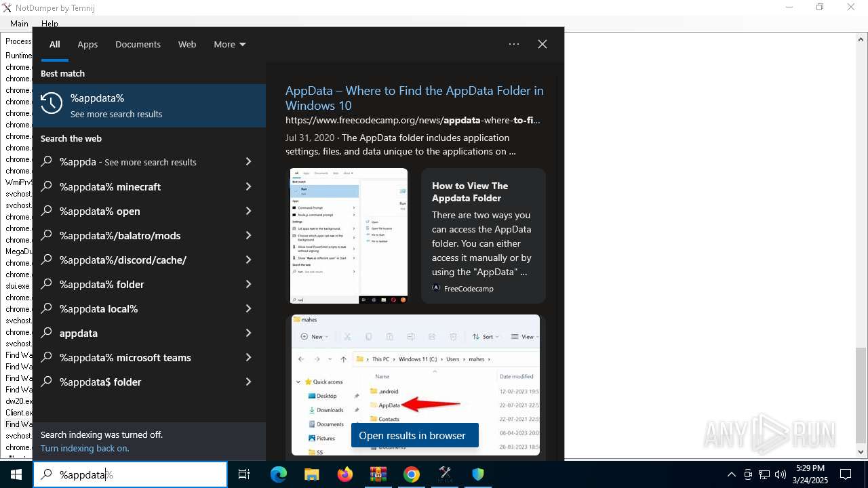868x488 pixels.
Task: Expand 'appdata' suggestion arrow
Action: [x=248, y=333]
